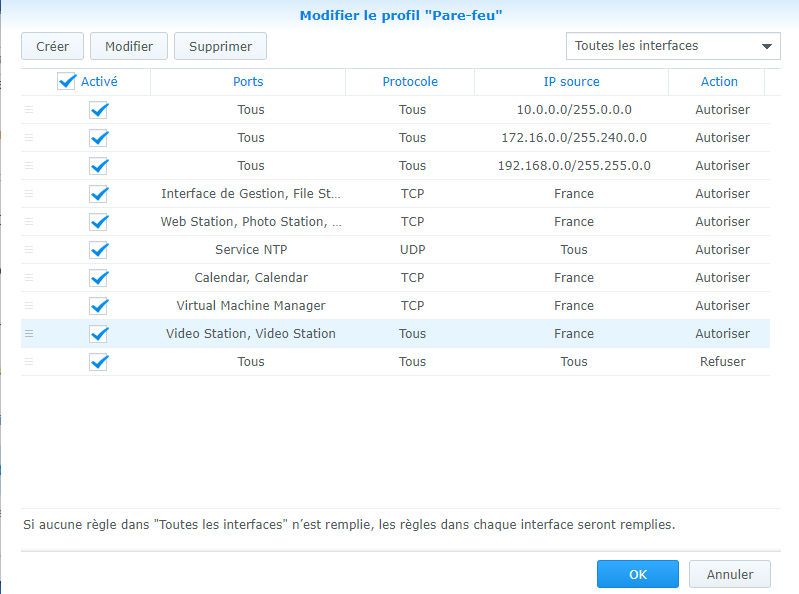Click France in the Virtual Machine Manager row

(x=574, y=306)
